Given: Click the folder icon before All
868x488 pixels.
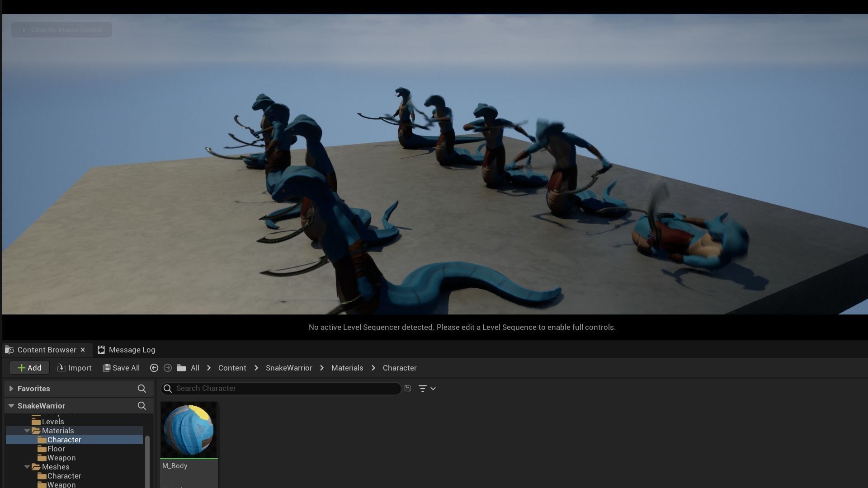Looking at the screenshot, I should pos(181,368).
